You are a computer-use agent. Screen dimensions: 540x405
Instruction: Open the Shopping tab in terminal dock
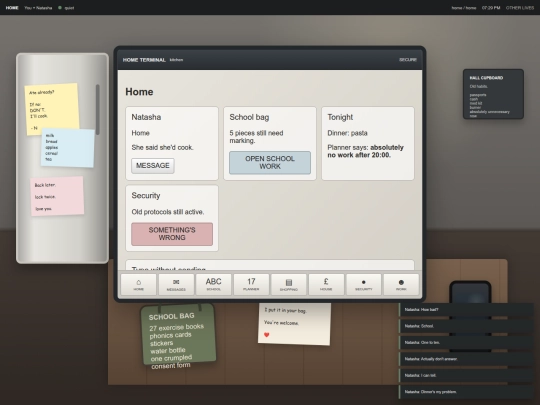[289, 284]
